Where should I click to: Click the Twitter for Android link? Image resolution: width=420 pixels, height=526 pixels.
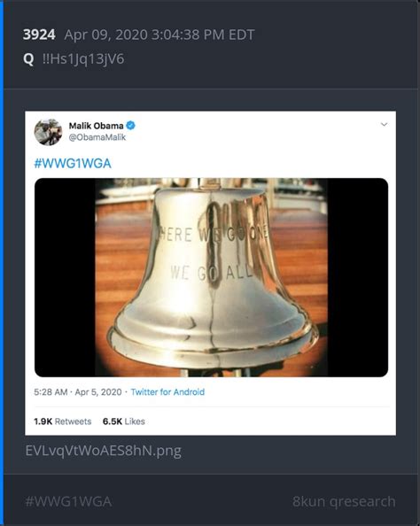(167, 392)
